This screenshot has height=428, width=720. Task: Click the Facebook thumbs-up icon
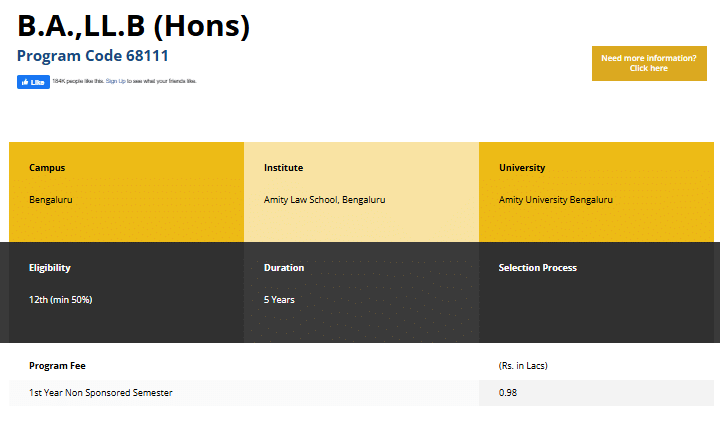(24, 82)
